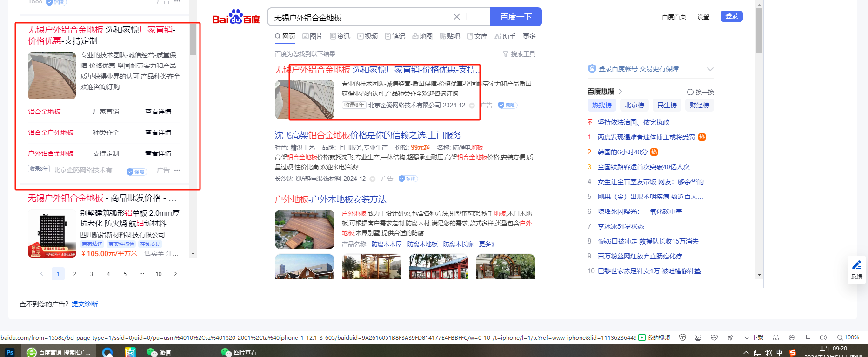Screen dimensions: 868x357
Task: Click the Baidu logo
Action: 236,17
